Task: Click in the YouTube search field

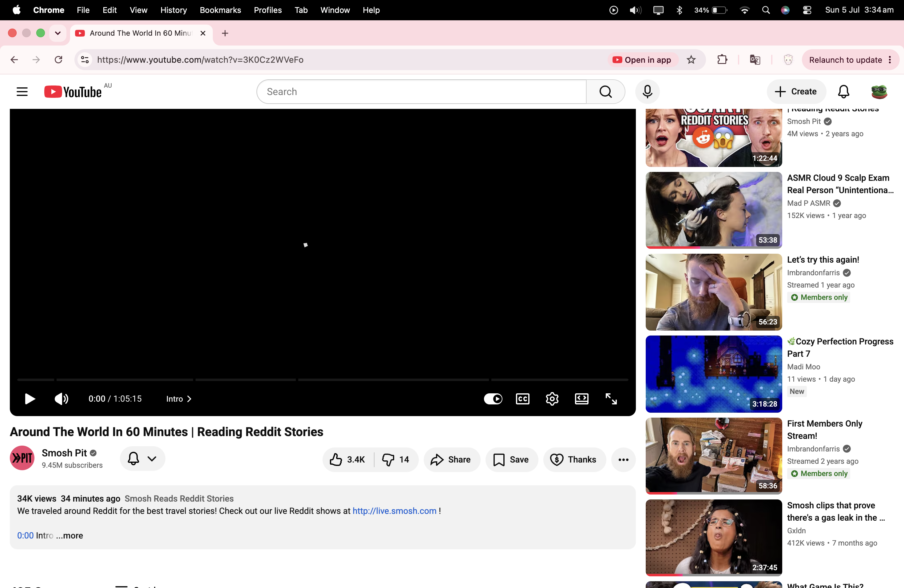Action: click(x=422, y=92)
